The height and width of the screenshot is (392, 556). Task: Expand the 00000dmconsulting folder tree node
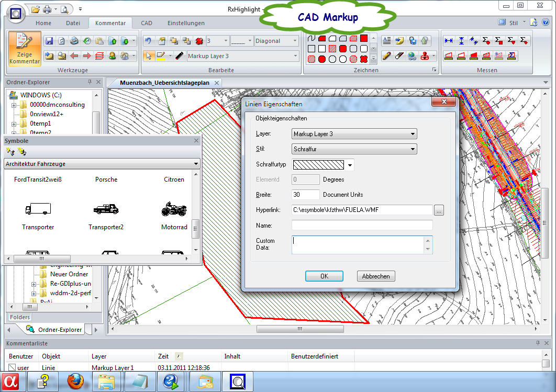[14, 105]
